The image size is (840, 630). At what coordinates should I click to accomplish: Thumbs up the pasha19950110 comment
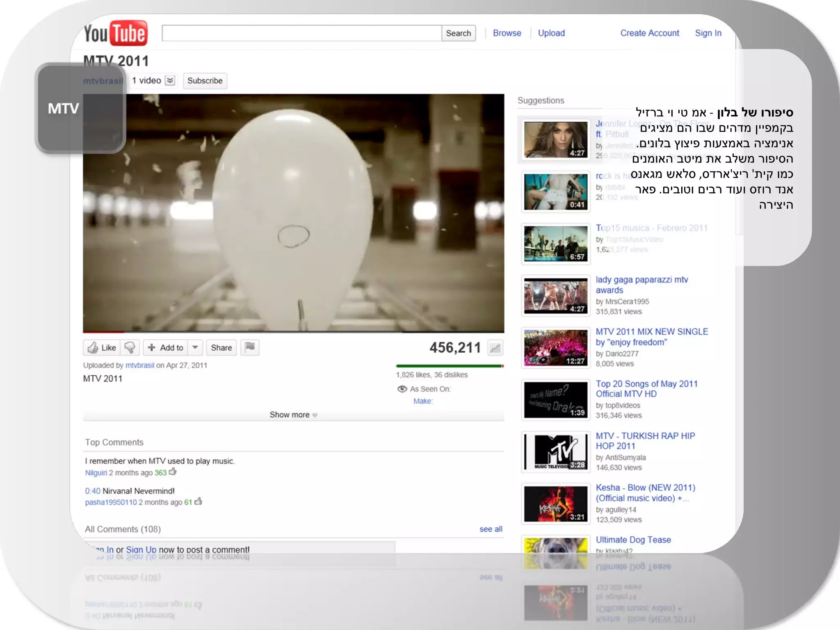[199, 501]
